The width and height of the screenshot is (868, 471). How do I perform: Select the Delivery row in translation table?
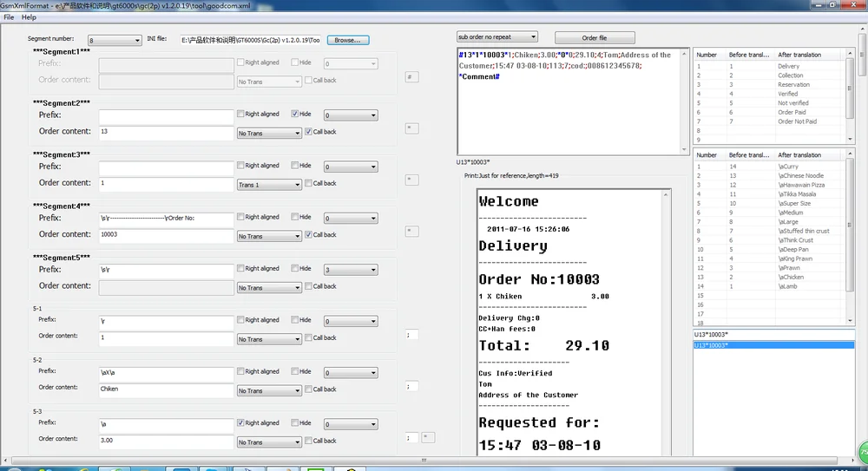coord(770,66)
